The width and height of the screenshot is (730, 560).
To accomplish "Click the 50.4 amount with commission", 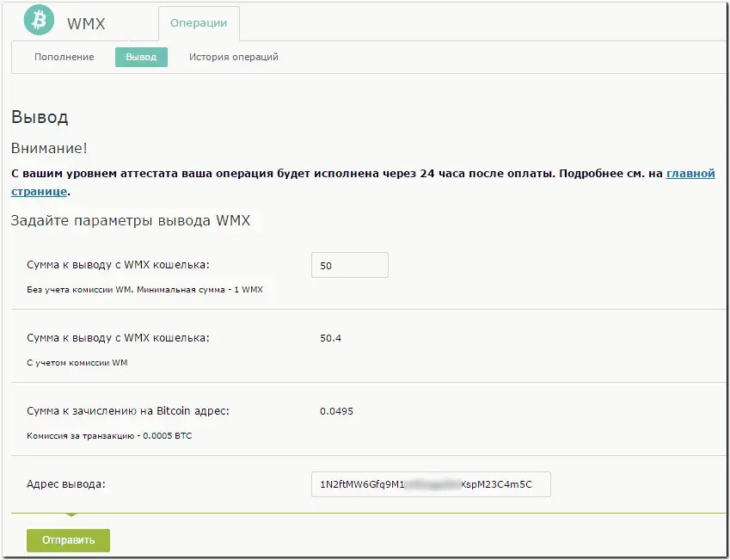I will pos(330,338).
